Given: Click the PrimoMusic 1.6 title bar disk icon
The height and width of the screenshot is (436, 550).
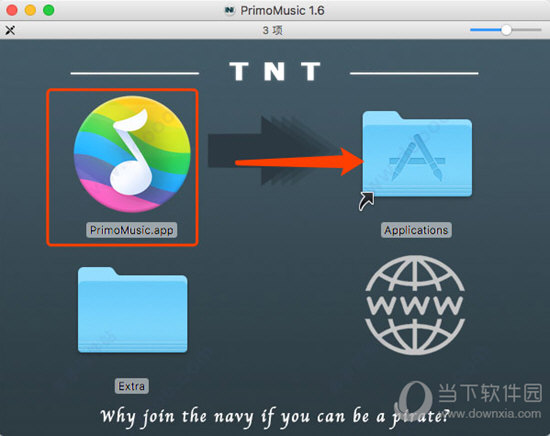Looking at the screenshot, I should click(229, 11).
